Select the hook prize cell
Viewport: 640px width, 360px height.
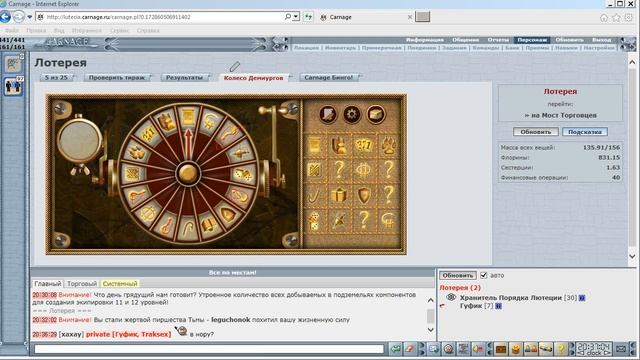[315, 195]
